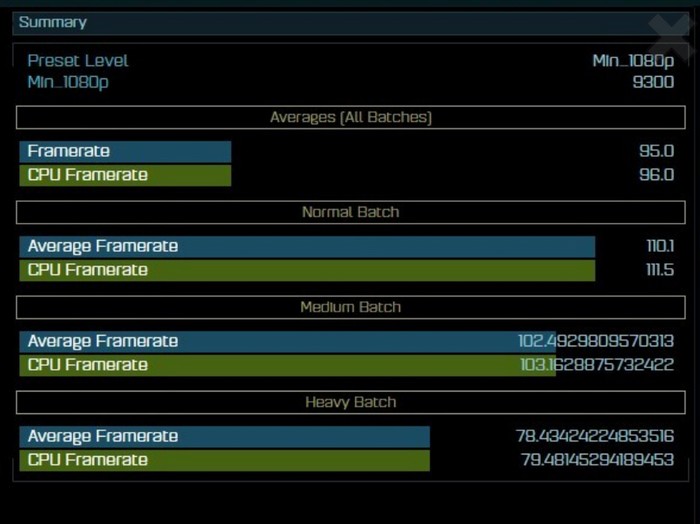Select the 110.1 framerate result
This screenshot has width=700, height=524.
pyautogui.click(x=659, y=247)
